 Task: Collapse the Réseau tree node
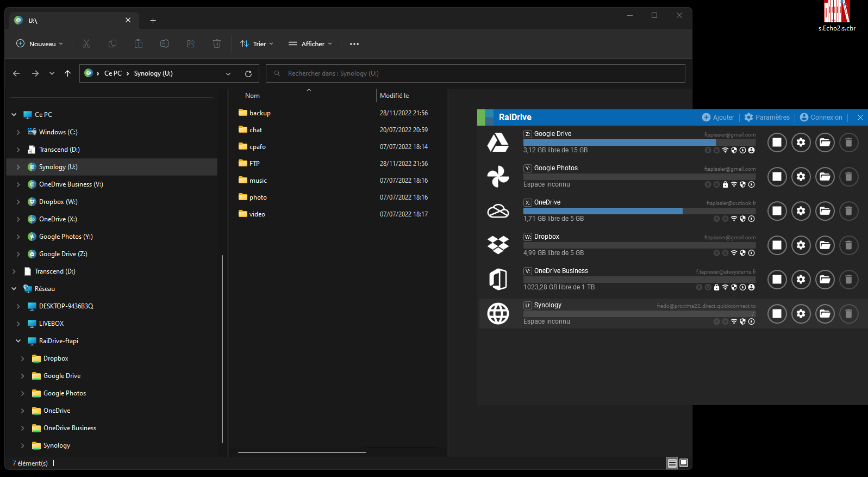14,289
